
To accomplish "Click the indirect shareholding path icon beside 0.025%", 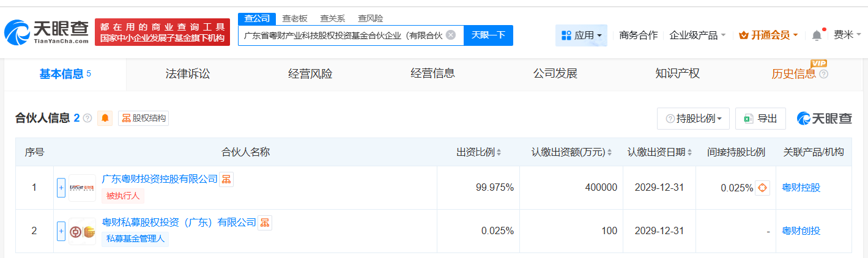I will tap(762, 188).
